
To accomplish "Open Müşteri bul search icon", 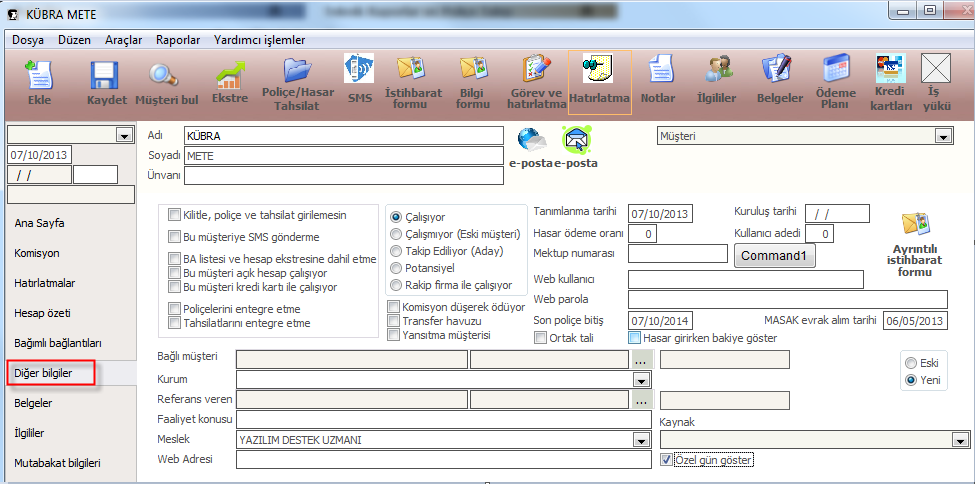I will (164, 76).
